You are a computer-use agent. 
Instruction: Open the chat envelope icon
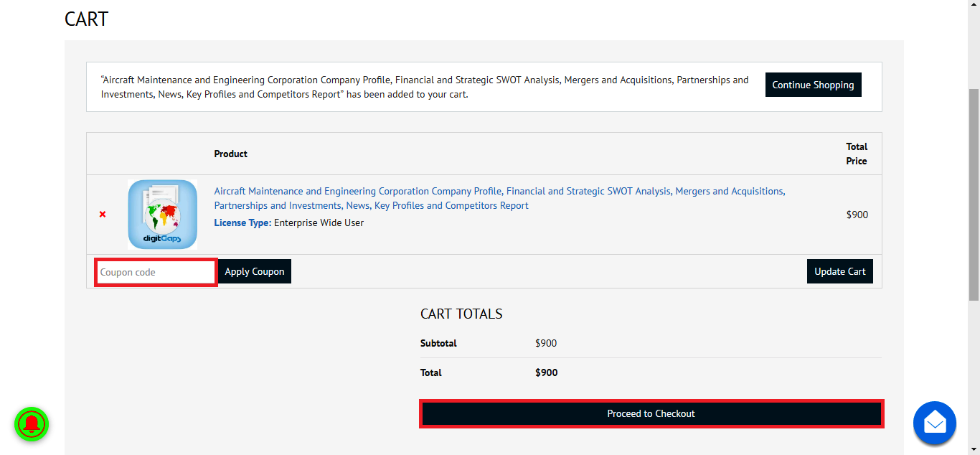coord(934,423)
